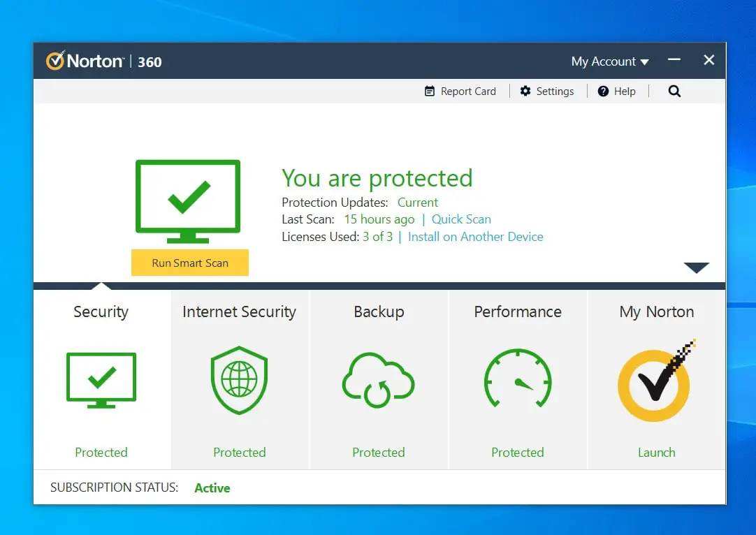Expand the My Account dropdown
Screen dimensions: 756x535
(610, 61)
